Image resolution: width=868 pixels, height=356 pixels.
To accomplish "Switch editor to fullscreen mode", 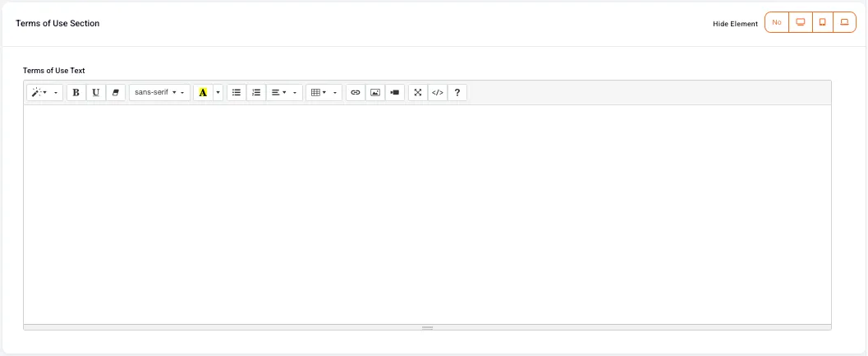I will click(418, 93).
